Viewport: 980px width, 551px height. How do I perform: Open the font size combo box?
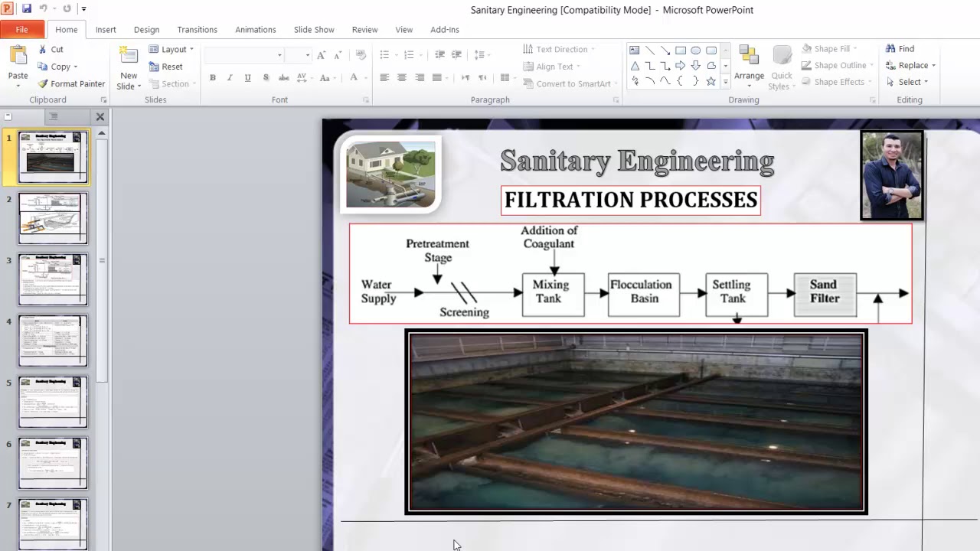point(299,55)
